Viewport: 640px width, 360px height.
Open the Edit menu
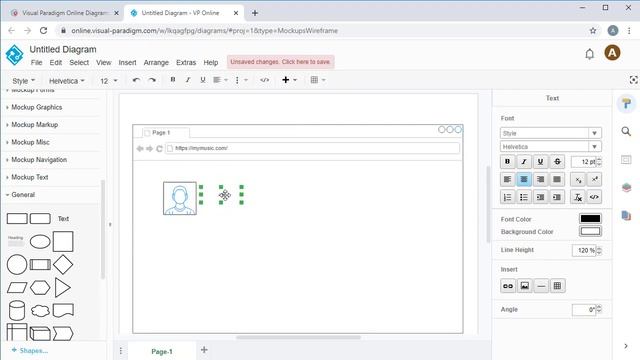pyautogui.click(x=56, y=62)
